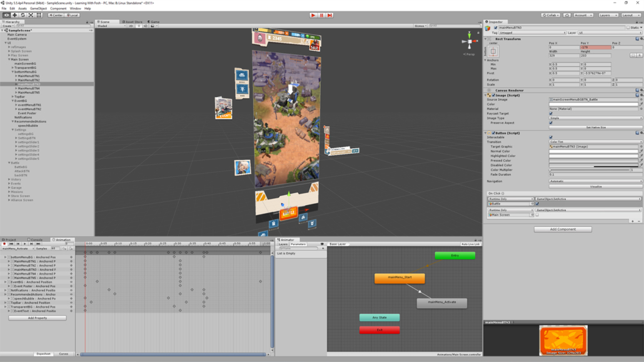Start Play mode with the Play button
Image resolution: width=644 pixels, height=362 pixels.
[x=313, y=15]
